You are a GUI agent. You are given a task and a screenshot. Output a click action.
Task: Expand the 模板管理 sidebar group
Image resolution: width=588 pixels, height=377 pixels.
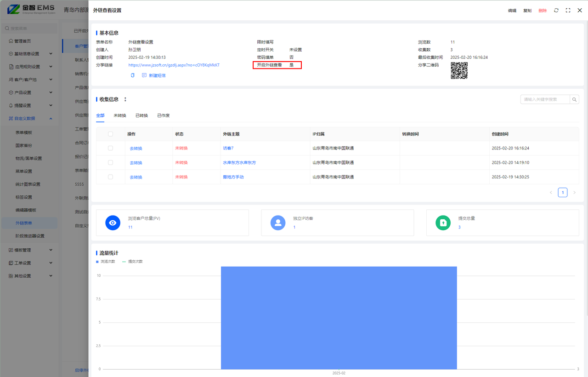click(x=51, y=250)
